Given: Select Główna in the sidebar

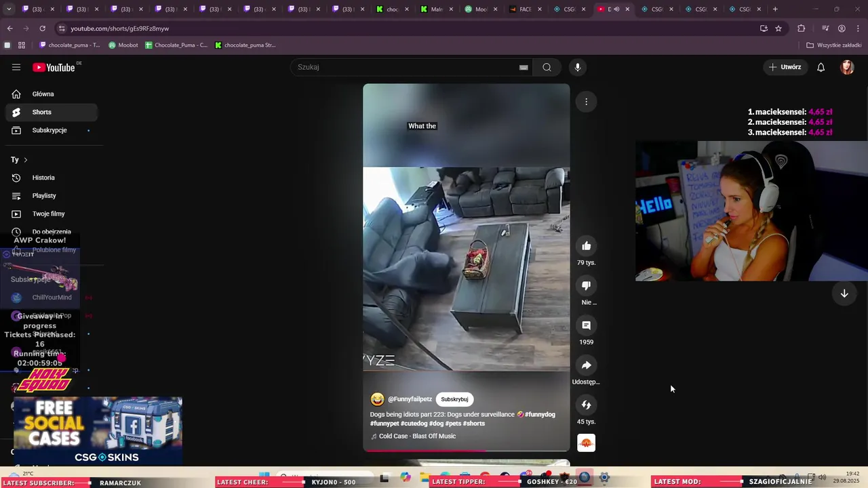Looking at the screenshot, I should [x=52, y=94].
